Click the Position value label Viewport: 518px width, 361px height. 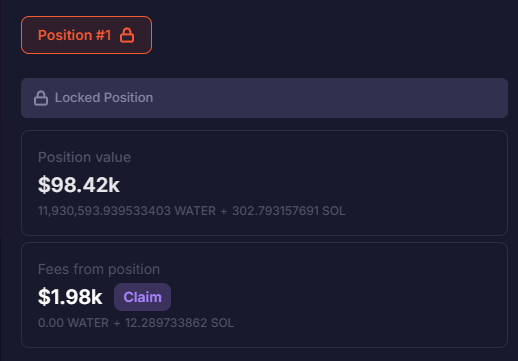pos(84,157)
